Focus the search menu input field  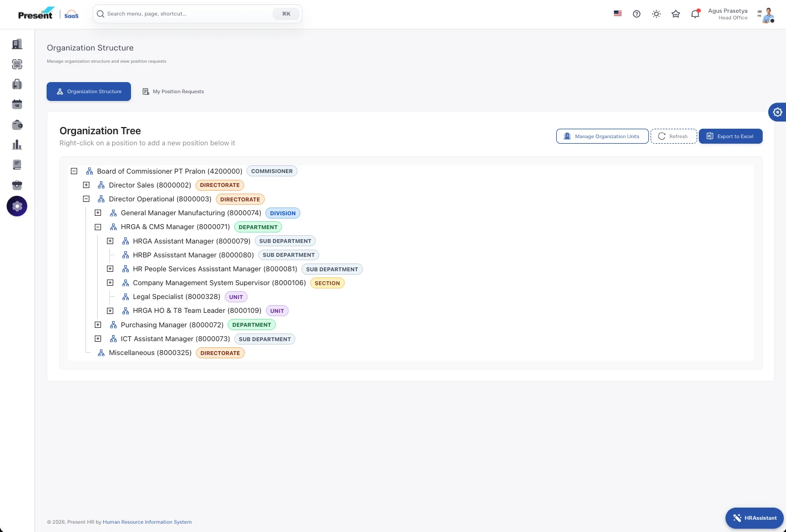[198, 14]
